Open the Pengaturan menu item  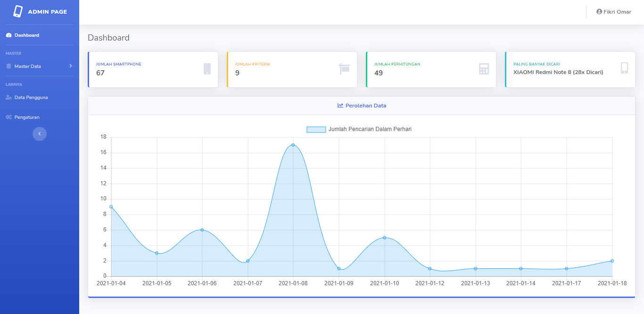coord(40,117)
